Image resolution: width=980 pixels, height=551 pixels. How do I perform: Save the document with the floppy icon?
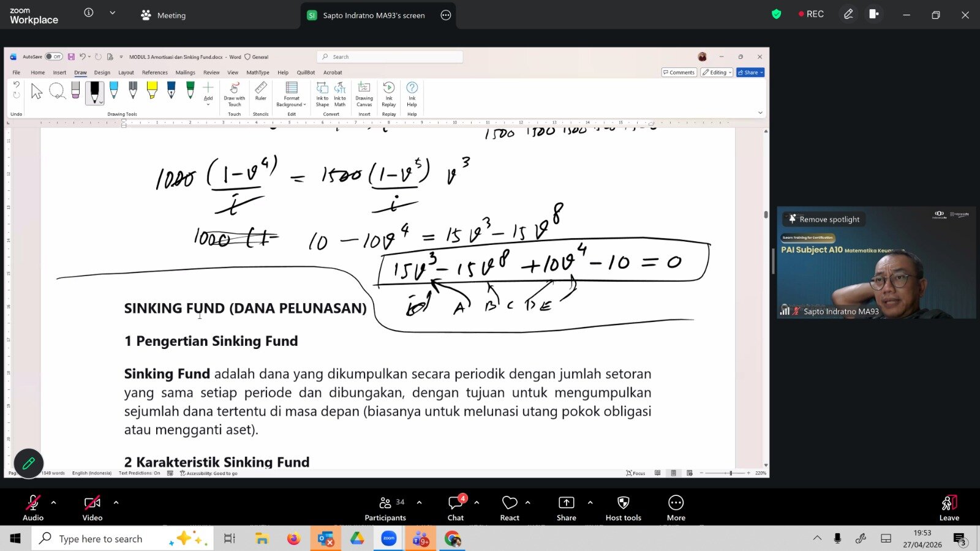click(x=71, y=57)
